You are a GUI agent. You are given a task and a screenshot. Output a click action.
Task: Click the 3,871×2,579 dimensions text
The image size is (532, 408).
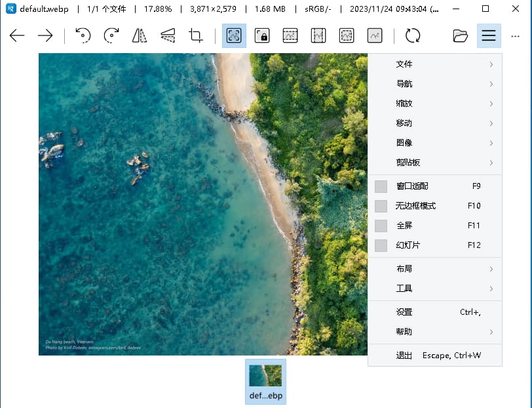coord(213,9)
